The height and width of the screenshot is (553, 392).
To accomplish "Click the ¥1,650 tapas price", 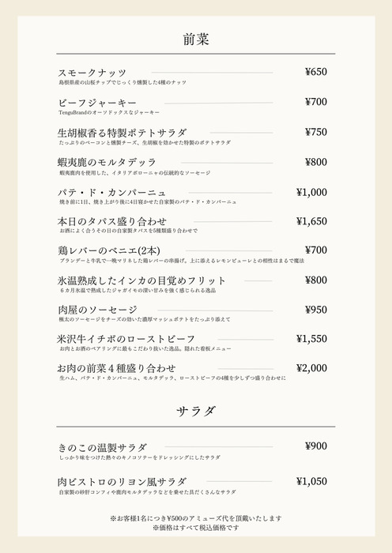I will pos(311,221).
